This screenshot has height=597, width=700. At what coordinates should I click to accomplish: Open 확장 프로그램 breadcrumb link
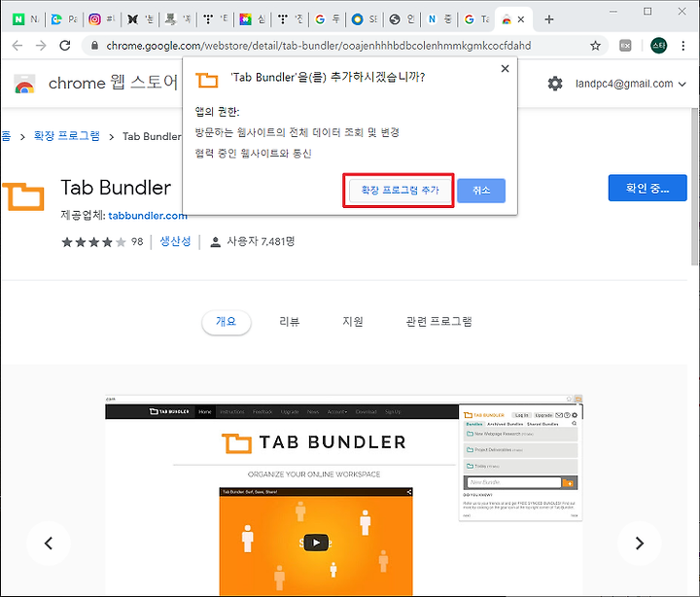(67, 136)
